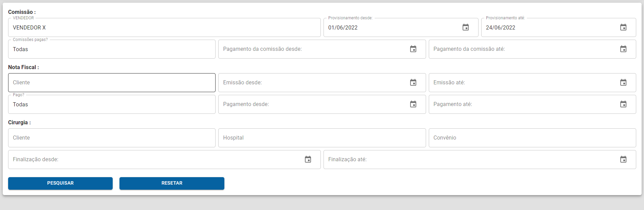
Task: Click the Nota Fiscal section heading
Action: coord(23,67)
